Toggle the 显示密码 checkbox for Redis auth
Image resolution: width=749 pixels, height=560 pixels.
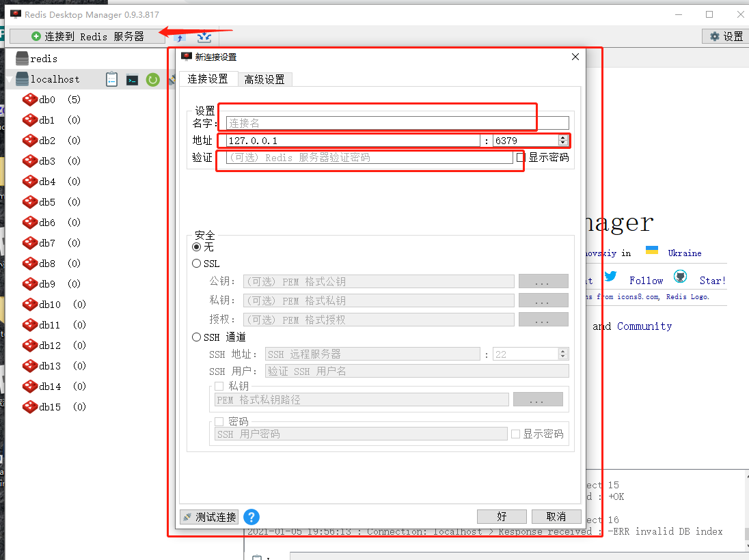coord(521,157)
